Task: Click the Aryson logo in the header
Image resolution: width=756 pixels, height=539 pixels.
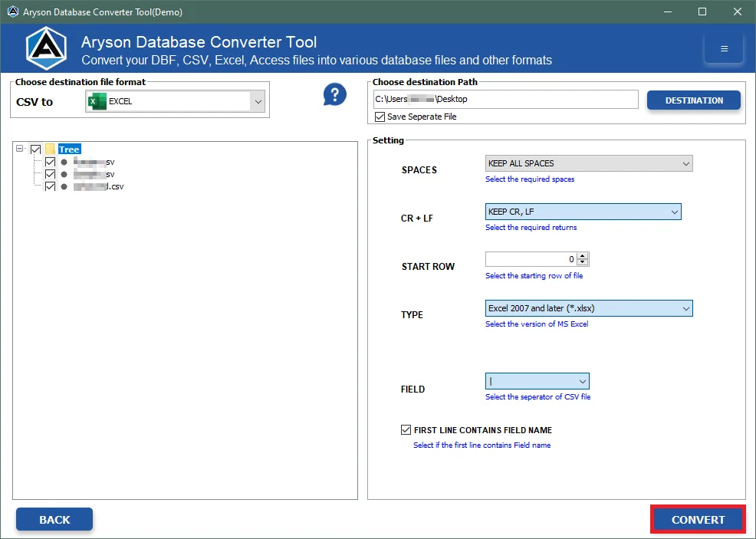Action: (46, 48)
